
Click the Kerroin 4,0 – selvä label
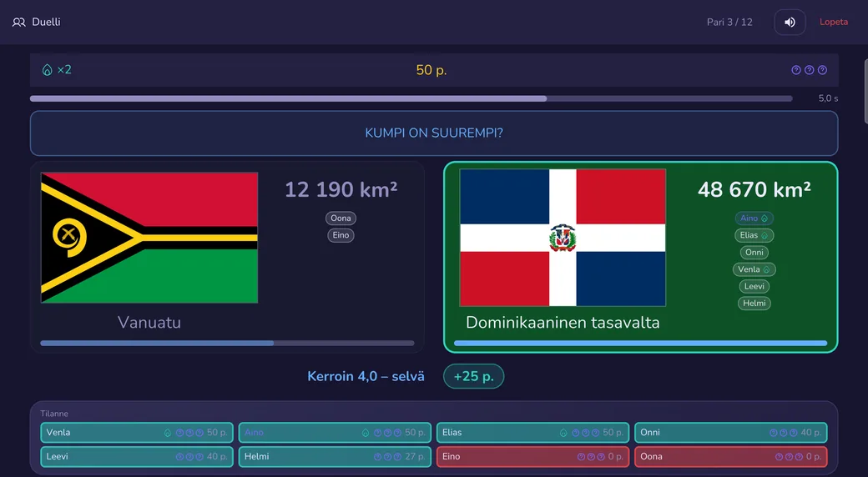[x=366, y=377]
